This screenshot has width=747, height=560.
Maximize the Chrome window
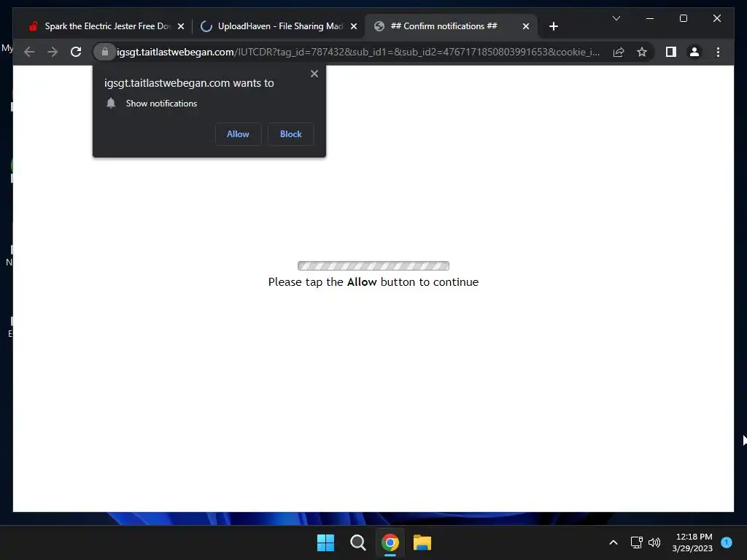pyautogui.click(x=683, y=18)
